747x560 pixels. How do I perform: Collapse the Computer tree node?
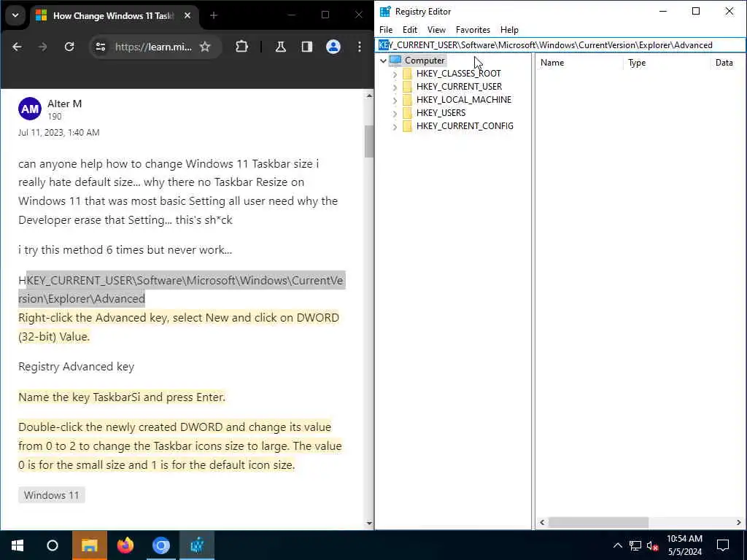coord(383,61)
